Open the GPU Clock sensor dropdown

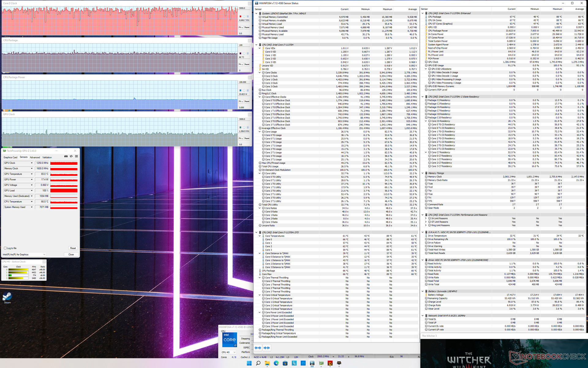coord(32,163)
